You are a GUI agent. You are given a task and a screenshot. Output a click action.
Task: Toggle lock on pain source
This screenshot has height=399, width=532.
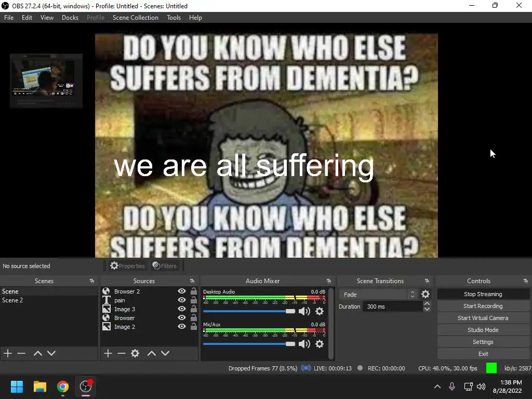pos(193,300)
